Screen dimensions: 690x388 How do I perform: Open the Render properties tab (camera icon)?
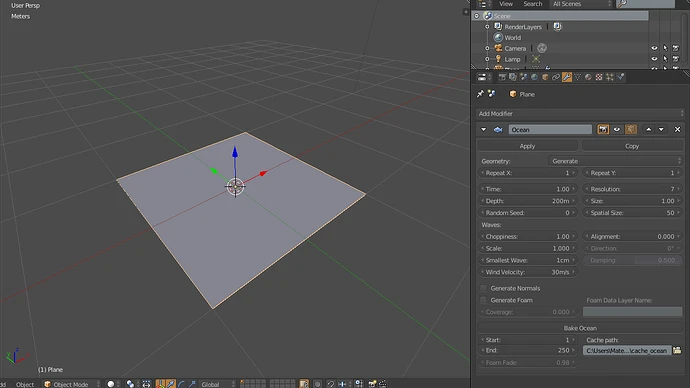502,77
